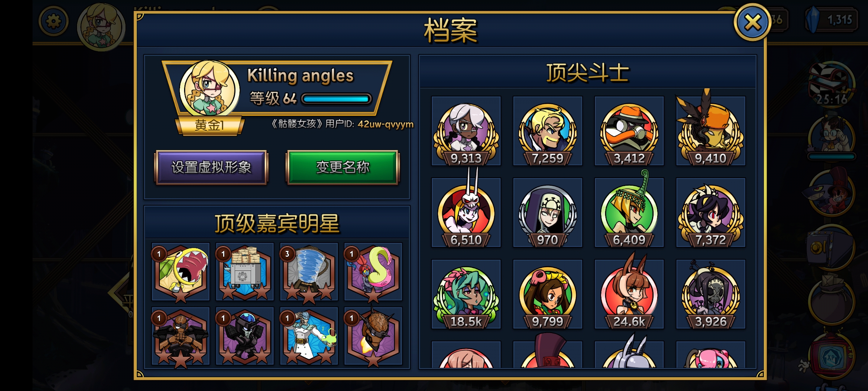Select the fighter portrait showing 24.6k
Viewport: 868px width, 391px height.
(x=629, y=294)
